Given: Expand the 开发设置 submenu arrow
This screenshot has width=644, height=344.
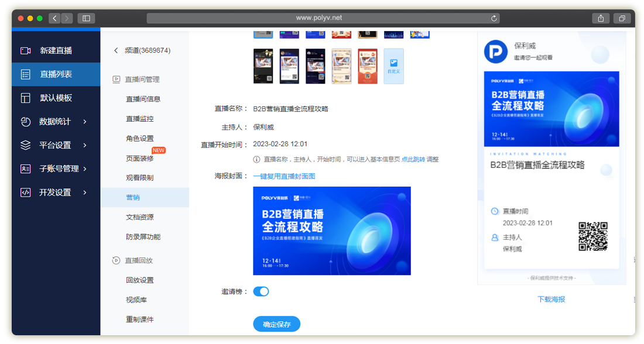Looking at the screenshot, I should pos(85,192).
